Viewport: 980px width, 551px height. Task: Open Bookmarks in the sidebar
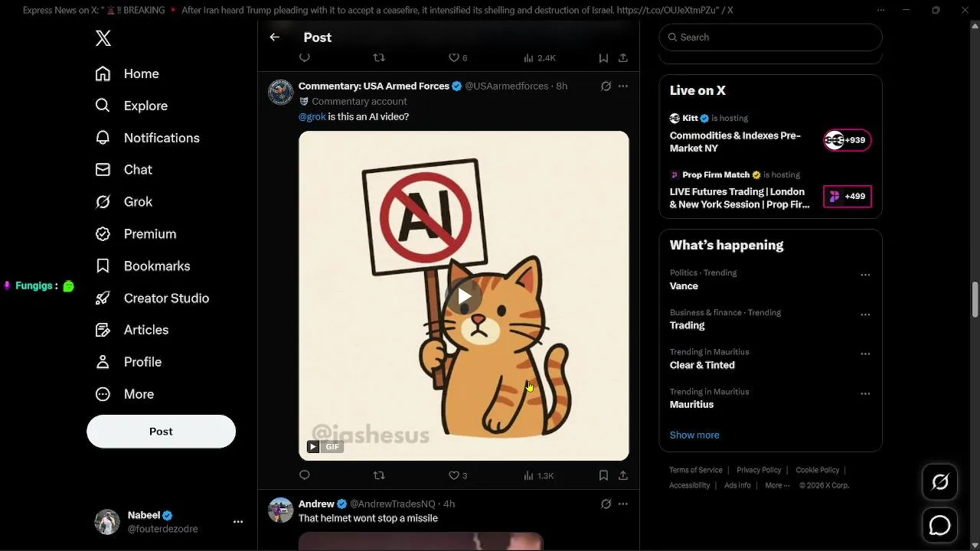point(156,266)
